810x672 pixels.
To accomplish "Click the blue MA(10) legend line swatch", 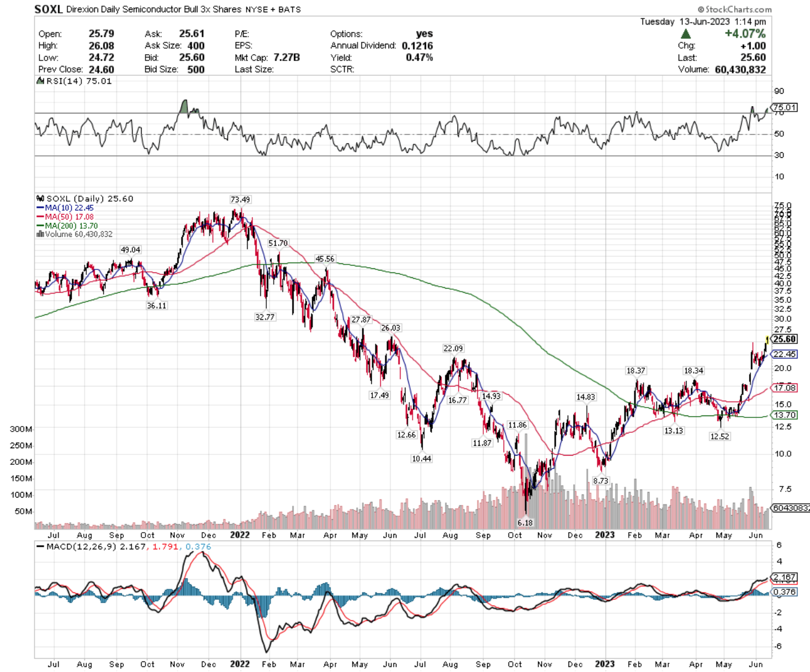I will tap(40, 208).
